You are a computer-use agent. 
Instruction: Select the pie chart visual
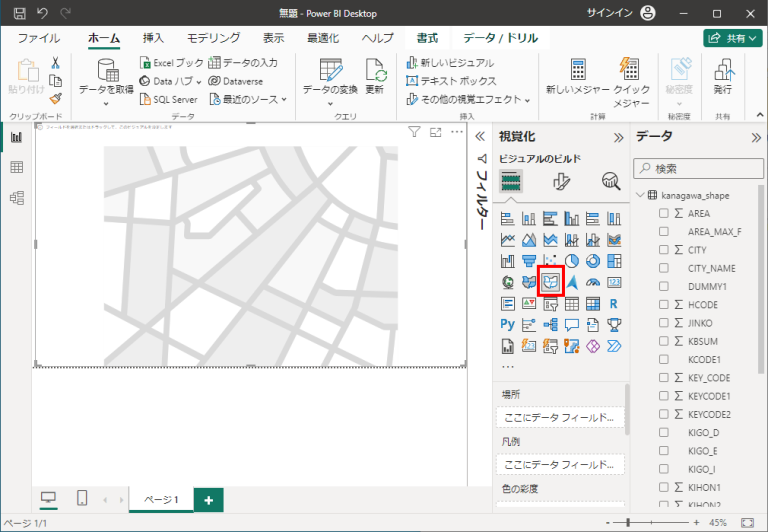point(572,261)
